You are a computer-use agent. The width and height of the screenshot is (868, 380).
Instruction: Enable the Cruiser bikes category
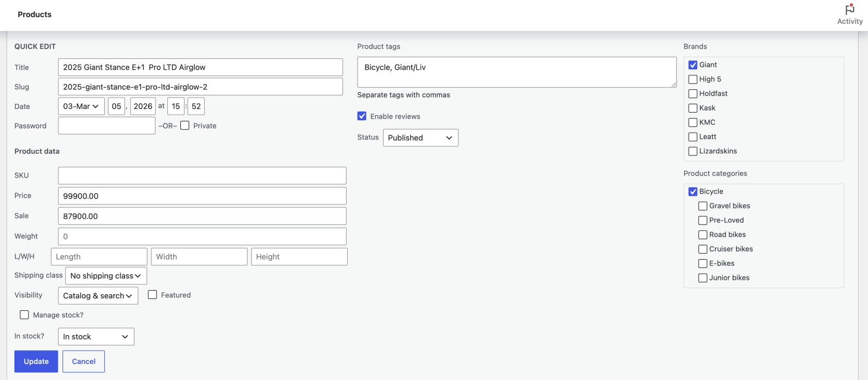(x=703, y=249)
